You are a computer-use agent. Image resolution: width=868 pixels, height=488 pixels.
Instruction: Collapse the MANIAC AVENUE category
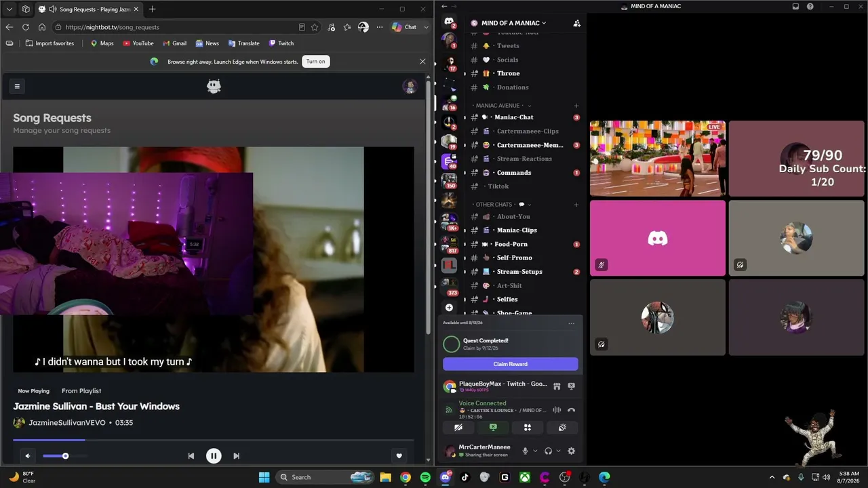tap(502, 106)
